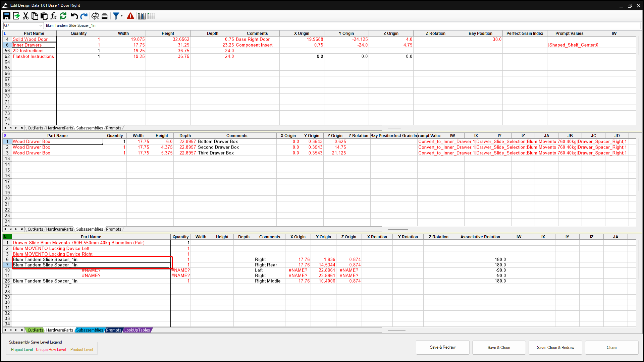
Task: Click the Save & Close button
Action: click(499, 348)
